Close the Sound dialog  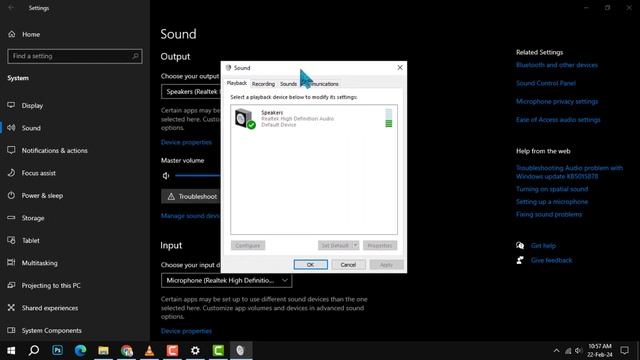click(x=400, y=67)
